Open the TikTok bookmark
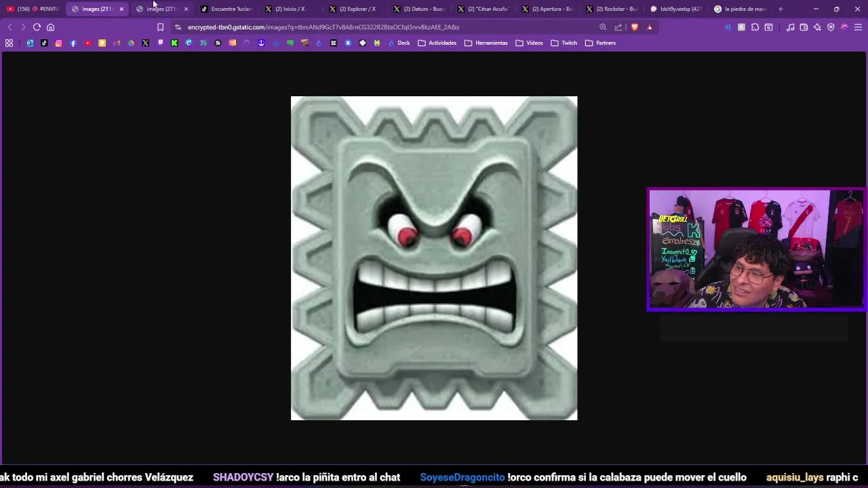Viewport: 868px width, 488px height. click(x=44, y=43)
